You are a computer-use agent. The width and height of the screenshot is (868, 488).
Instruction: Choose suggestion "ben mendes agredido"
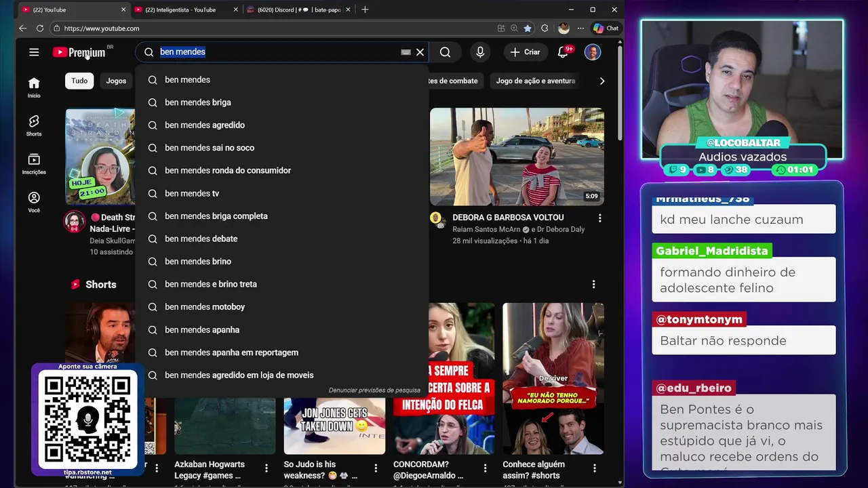(x=282, y=125)
